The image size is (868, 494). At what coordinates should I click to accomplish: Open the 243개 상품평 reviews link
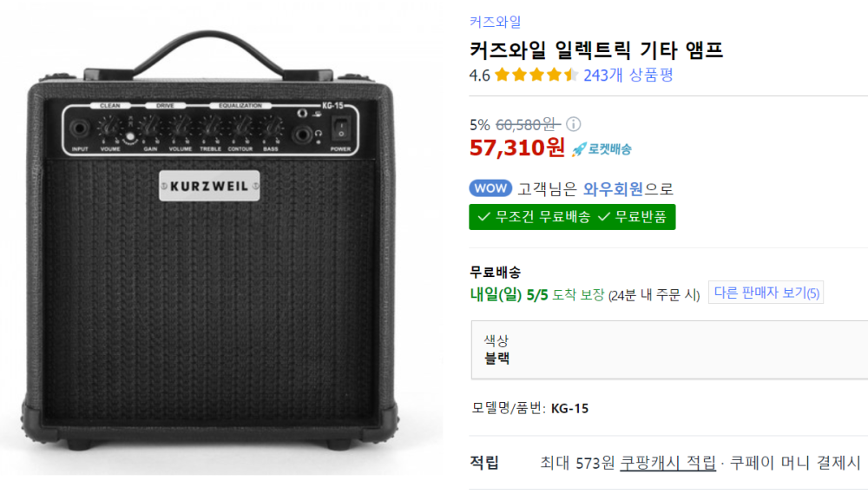coord(628,76)
